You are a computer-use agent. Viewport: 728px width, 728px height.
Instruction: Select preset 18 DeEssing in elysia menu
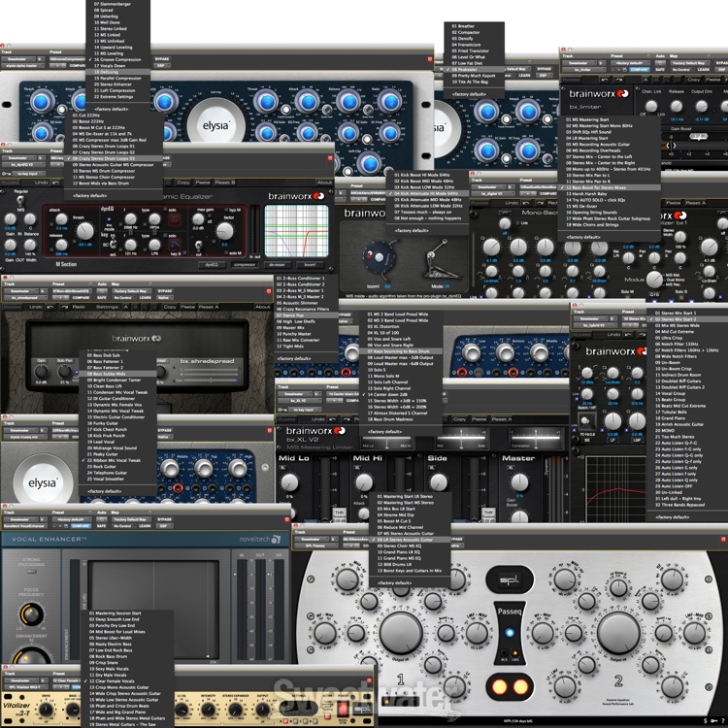pos(117,72)
